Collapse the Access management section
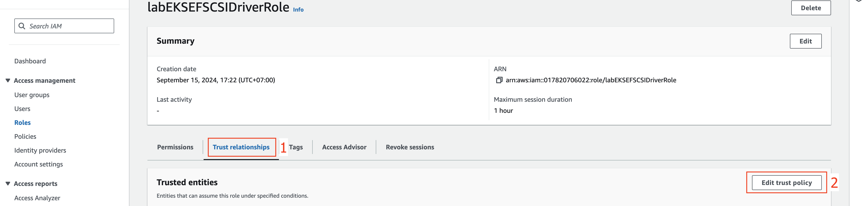 tap(8, 80)
